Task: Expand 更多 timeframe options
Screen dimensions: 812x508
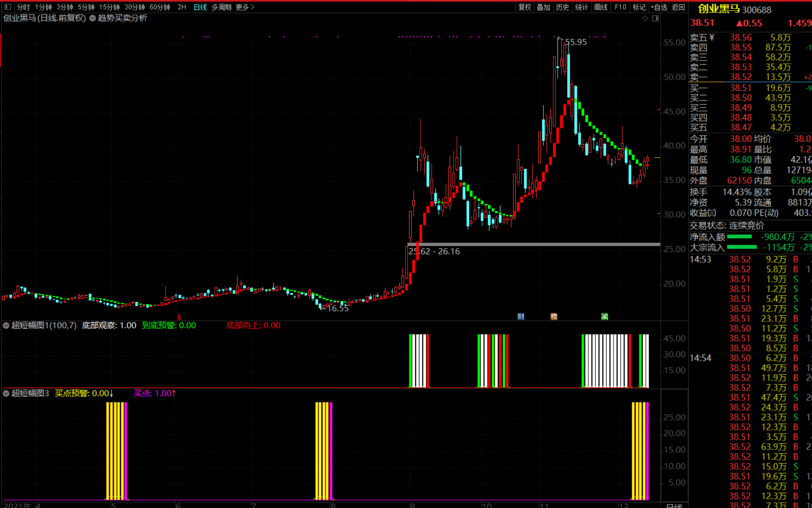Action: pos(245,7)
